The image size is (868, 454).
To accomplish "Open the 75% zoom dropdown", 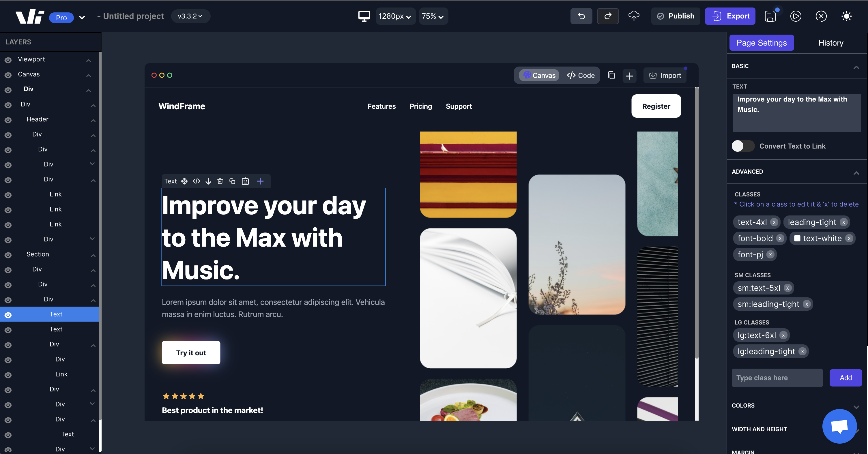I will tap(433, 16).
